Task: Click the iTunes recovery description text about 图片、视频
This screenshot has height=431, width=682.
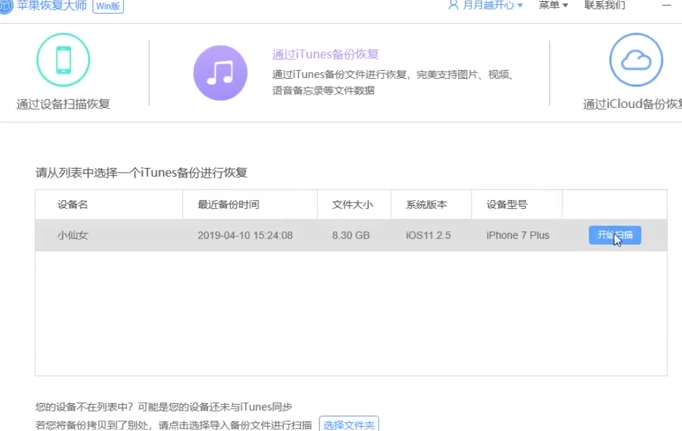Action: pos(393,82)
